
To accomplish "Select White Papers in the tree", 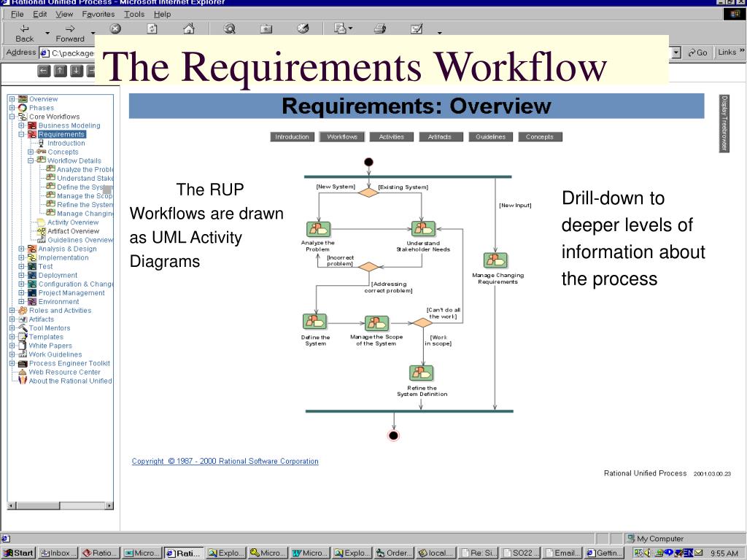I will 50,346.
